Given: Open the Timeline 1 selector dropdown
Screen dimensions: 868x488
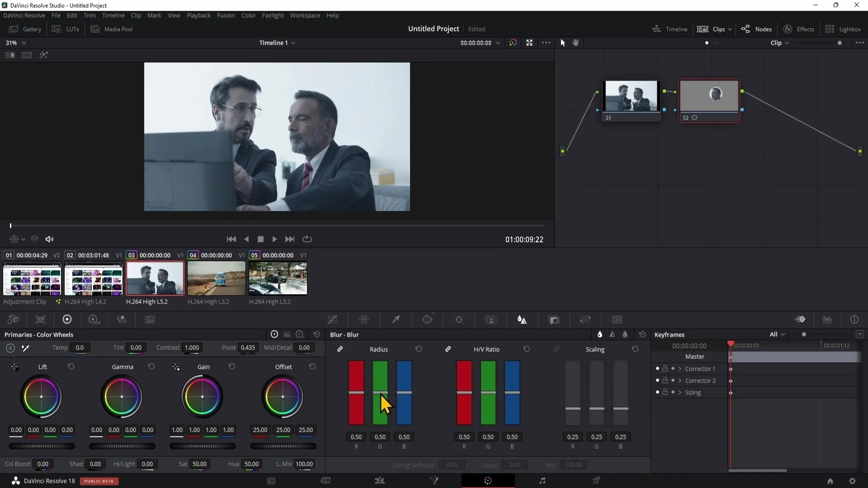Looking at the screenshot, I should pyautogui.click(x=277, y=42).
